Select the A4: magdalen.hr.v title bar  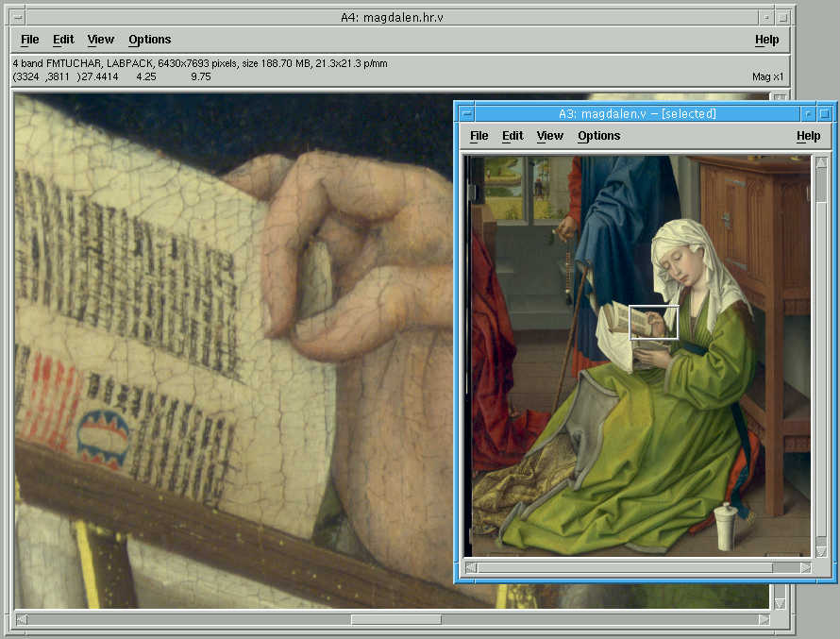click(x=392, y=18)
